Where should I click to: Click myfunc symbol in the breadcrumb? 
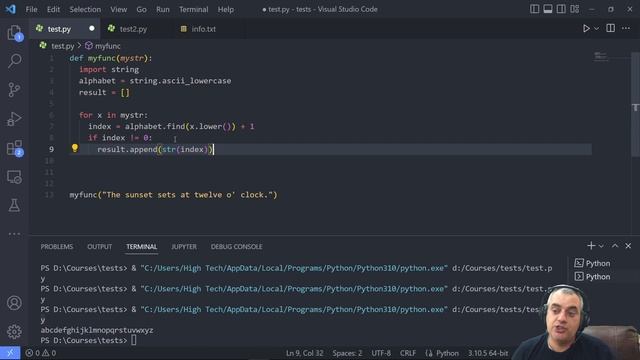click(108, 46)
